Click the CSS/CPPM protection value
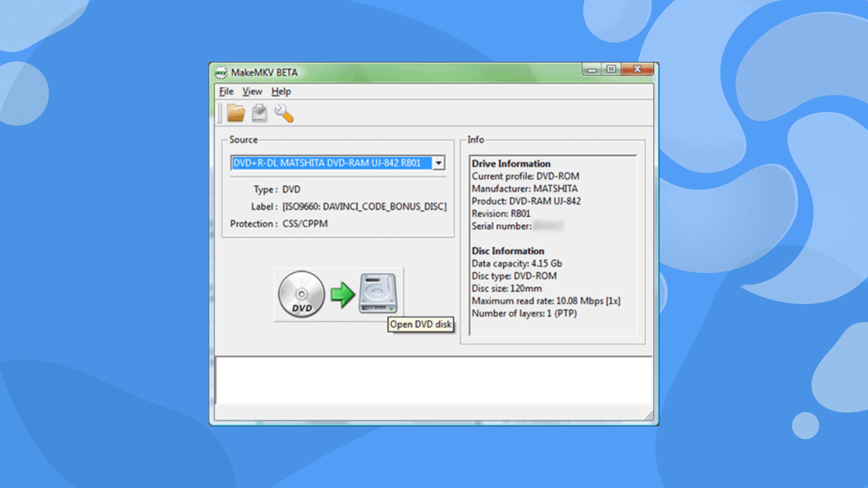Screen dimensions: 868x488 pos(305,224)
